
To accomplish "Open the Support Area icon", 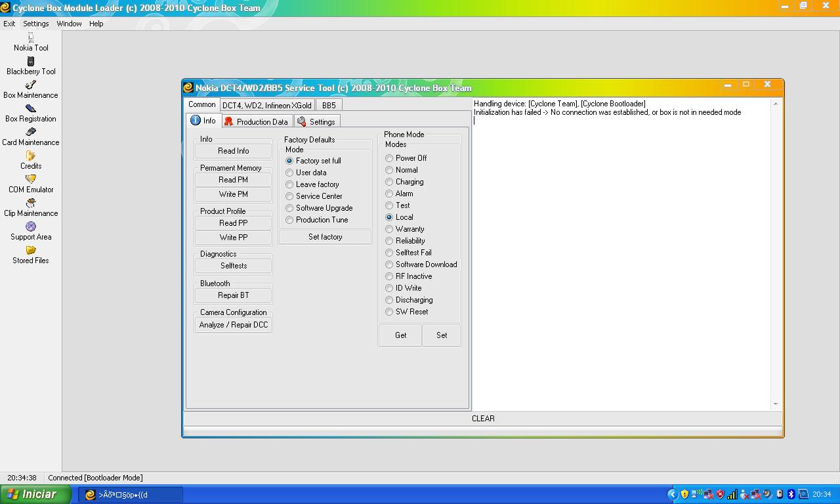I will pyautogui.click(x=31, y=227).
